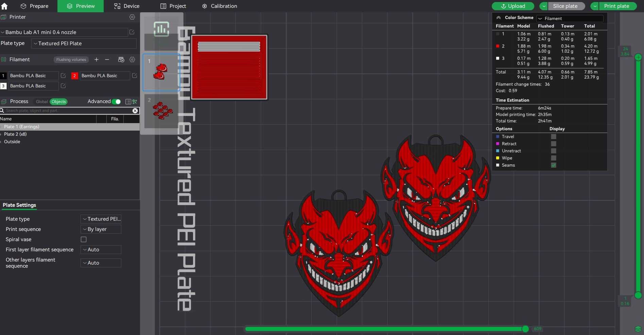Open First layer filament sequence dropdown
This screenshot has width=644, height=335.
coord(101,250)
